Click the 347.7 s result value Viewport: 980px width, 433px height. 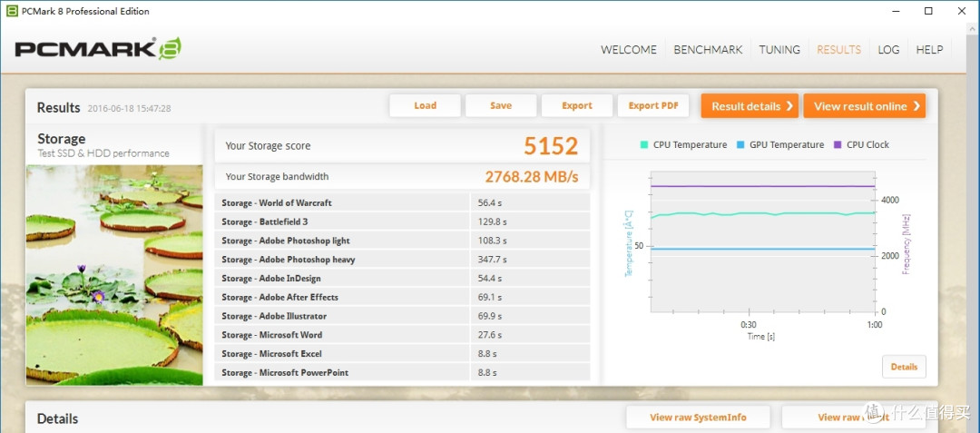[493, 260]
